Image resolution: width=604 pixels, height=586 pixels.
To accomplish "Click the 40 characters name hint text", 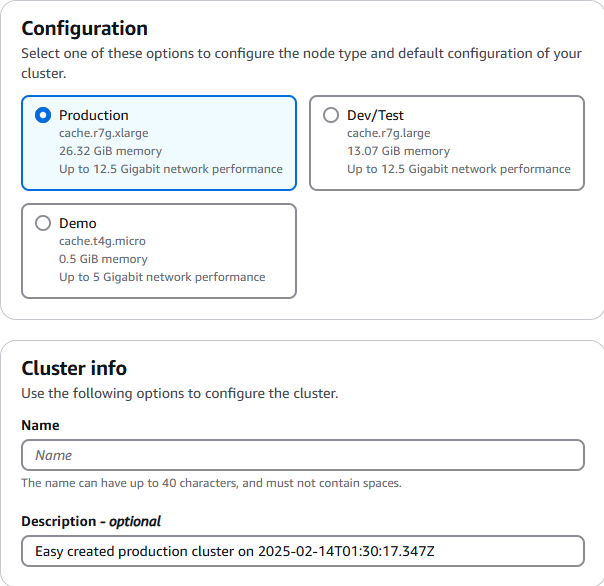I will click(x=211, y=483).
